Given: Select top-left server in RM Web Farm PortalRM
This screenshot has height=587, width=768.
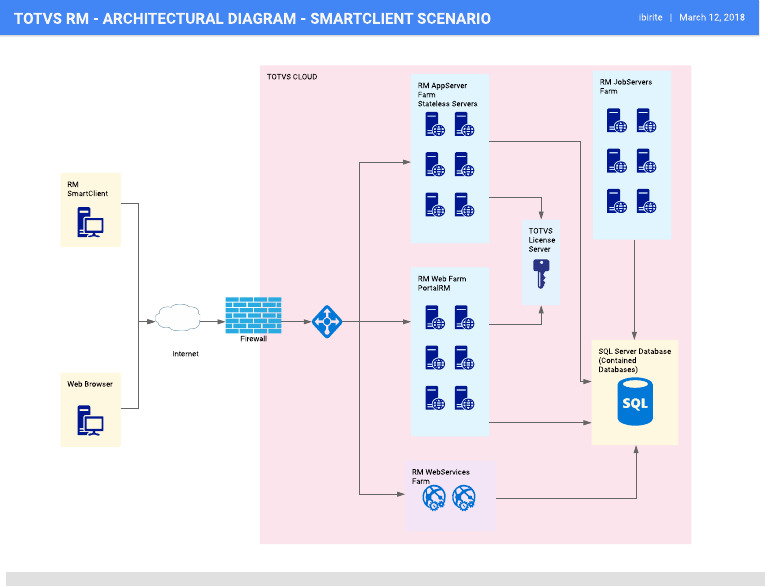Looking at the screenshot, I should [x=435, y=317].
